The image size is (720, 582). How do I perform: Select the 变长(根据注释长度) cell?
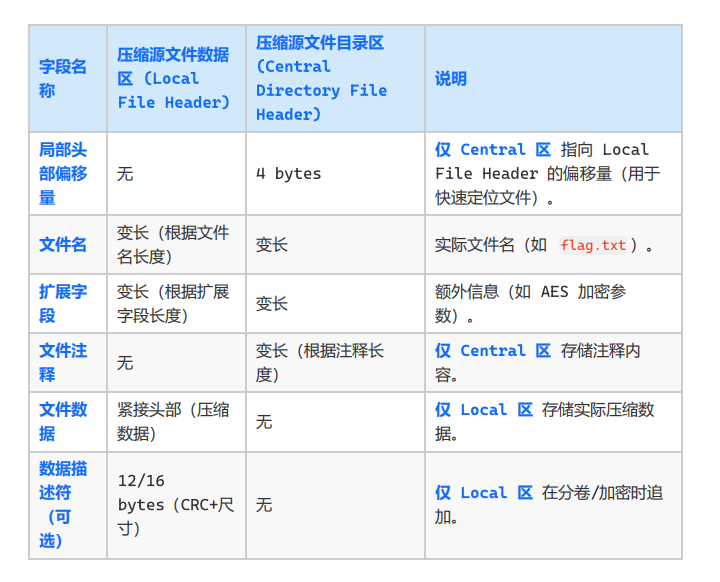click(x=320, y=363)
